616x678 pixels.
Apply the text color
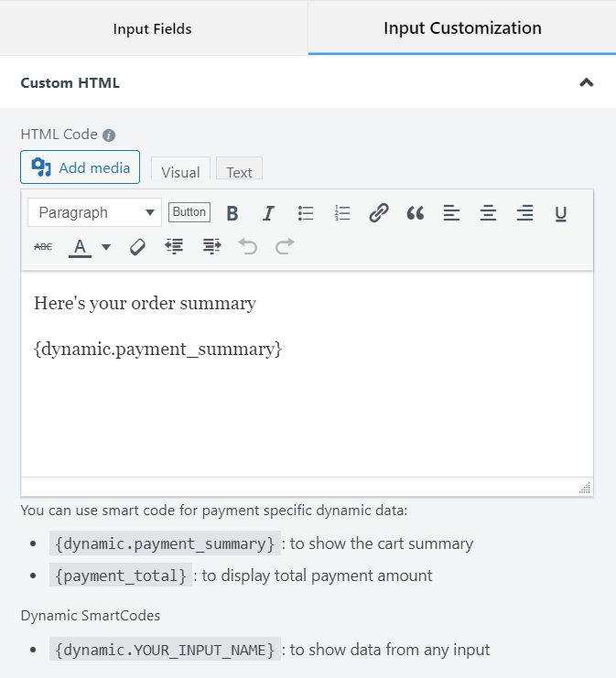pyautogui.click(x=80, y=248)
